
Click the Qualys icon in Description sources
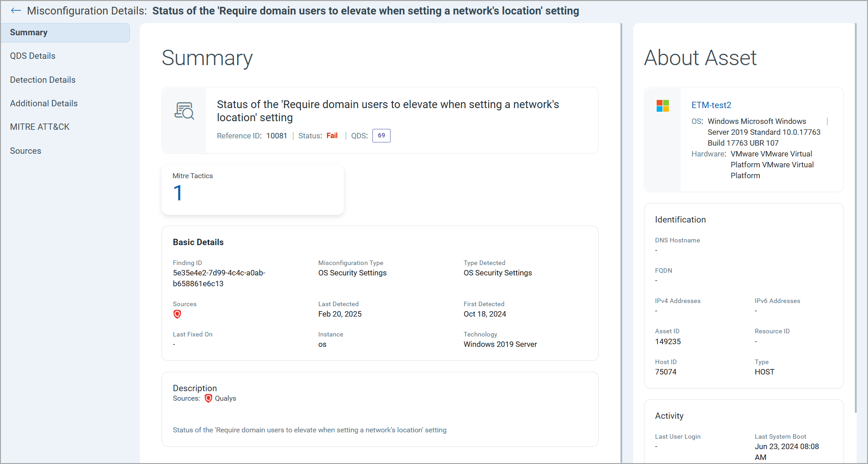click(208, 398)
